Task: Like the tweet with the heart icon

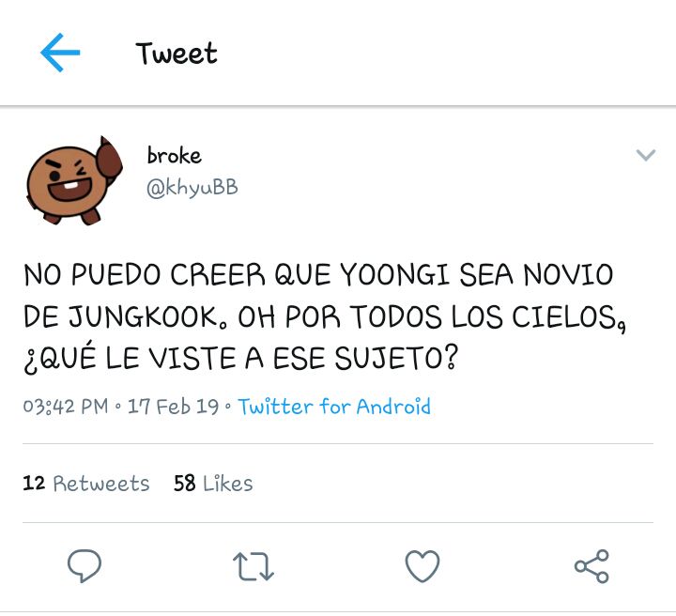Action: 422,566
